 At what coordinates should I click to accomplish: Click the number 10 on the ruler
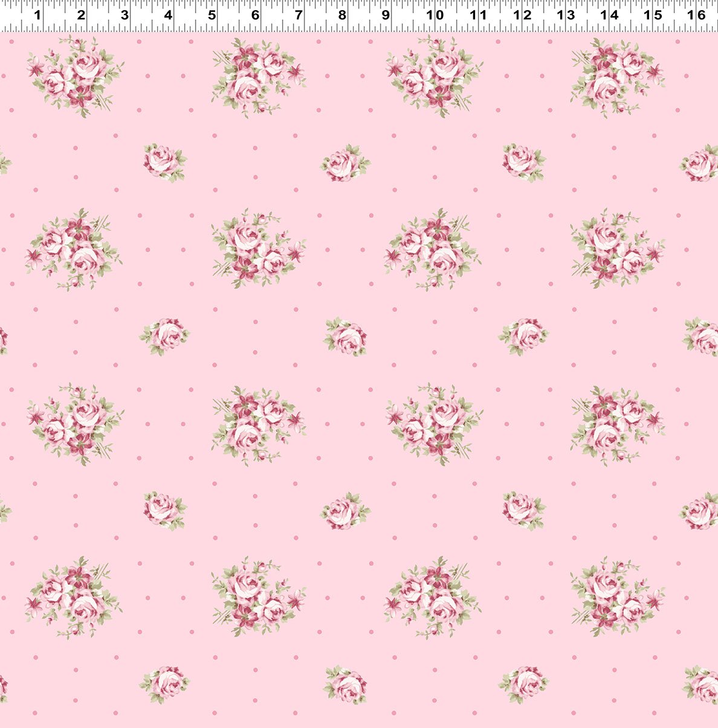click(x=434, y=14)
